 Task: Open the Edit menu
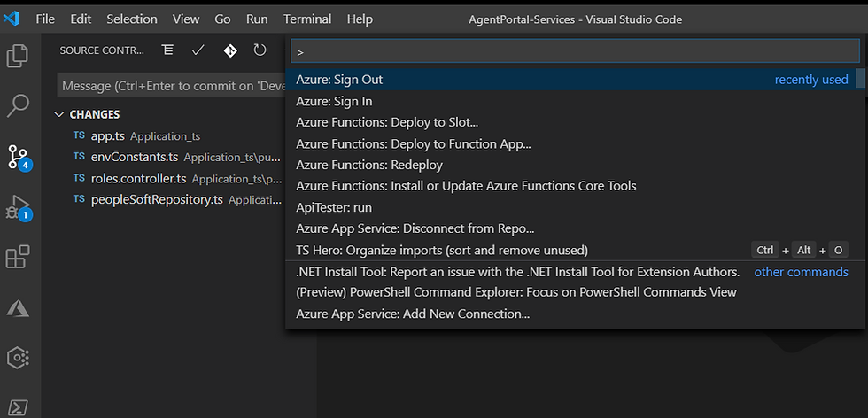tap(81, 19)
